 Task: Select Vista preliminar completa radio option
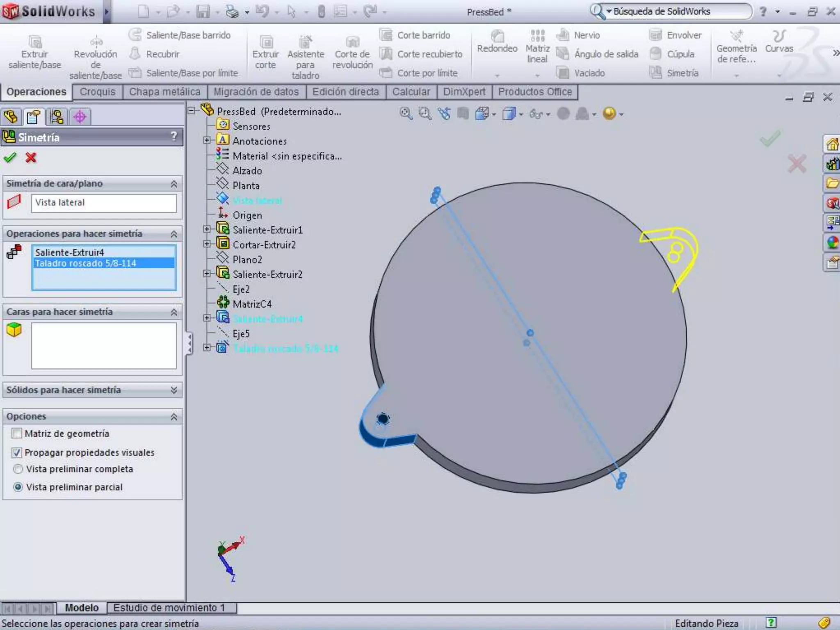(x=18, y=469)
